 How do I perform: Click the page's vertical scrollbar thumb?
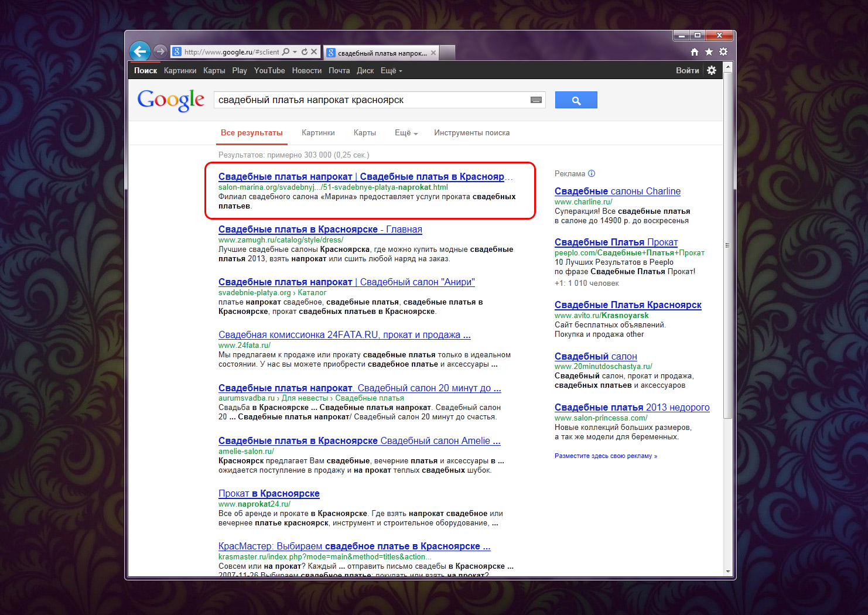click(728, 245)
